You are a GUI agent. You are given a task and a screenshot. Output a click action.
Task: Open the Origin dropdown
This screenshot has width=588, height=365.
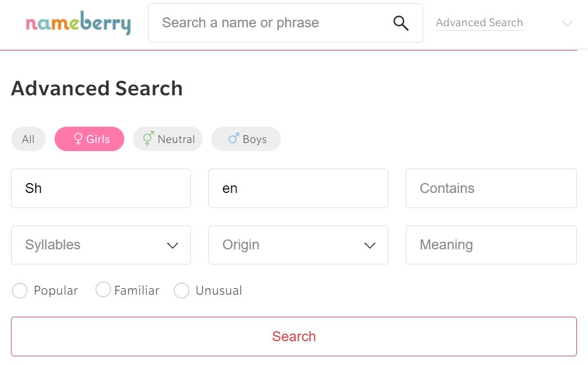coord(298,245)
